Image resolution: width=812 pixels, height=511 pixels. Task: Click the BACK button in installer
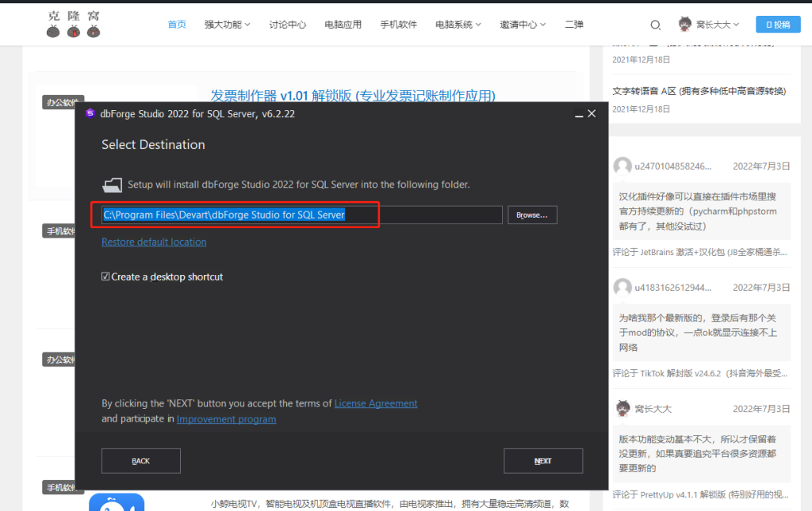coord(141,461)
